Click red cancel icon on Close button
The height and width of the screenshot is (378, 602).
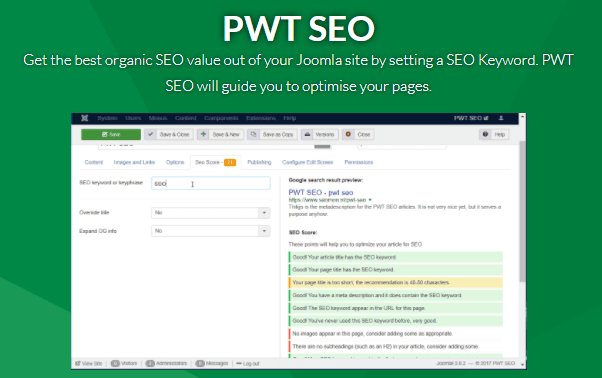tap(348, 134)
